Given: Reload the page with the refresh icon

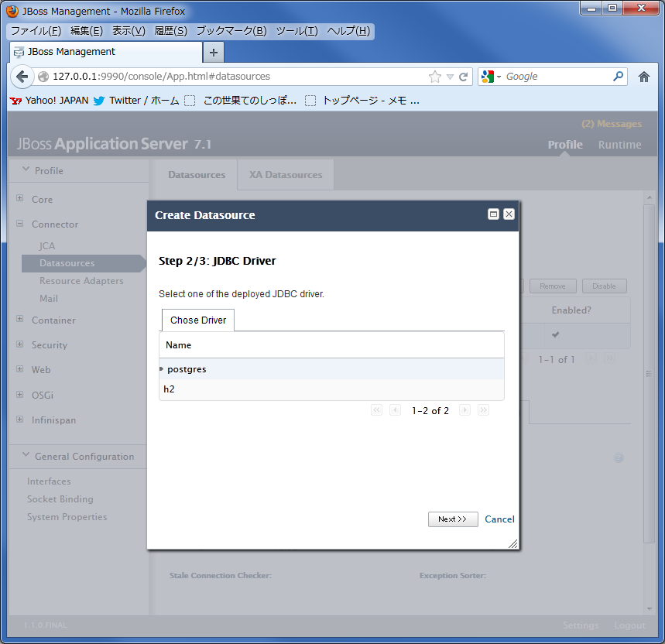Looking at the screenshot, I should pyautogui.click(x=463, y=77).
